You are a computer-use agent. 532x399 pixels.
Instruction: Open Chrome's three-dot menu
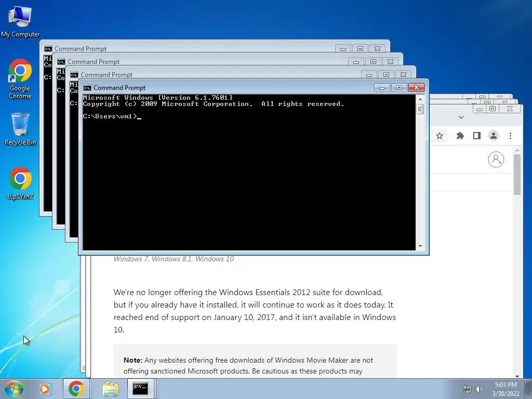pos(510,136)
